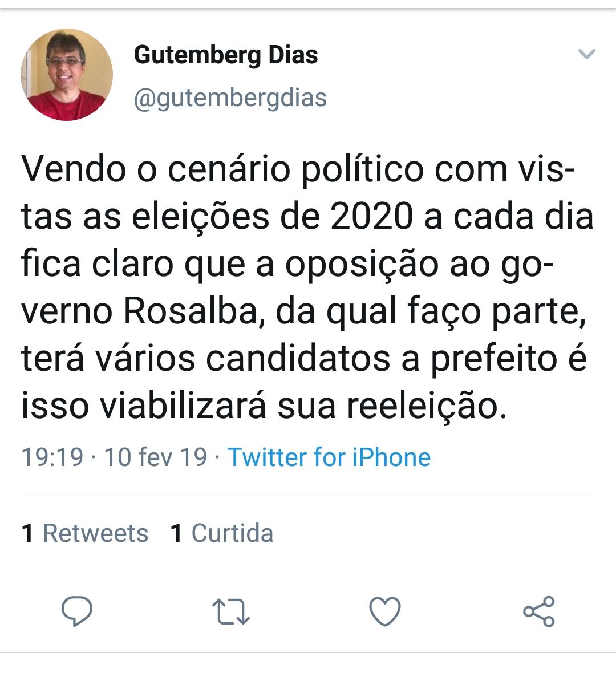Click the display name Gutemberg Dias

(226, 55)
